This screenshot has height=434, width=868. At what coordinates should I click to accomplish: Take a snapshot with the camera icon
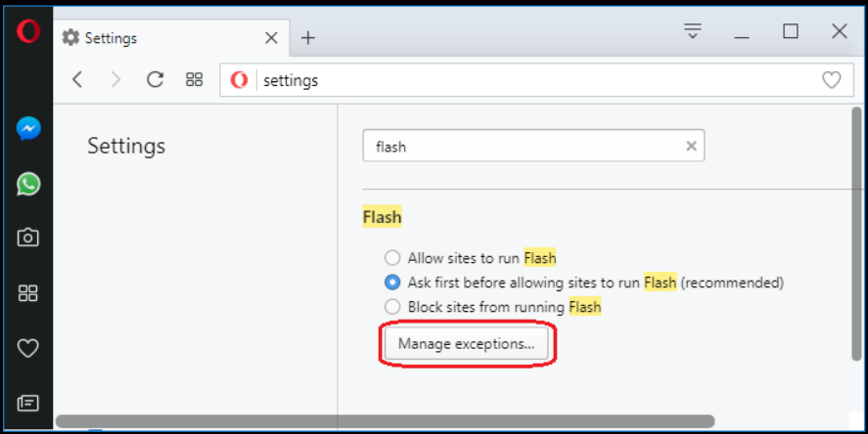coord(28,238)
